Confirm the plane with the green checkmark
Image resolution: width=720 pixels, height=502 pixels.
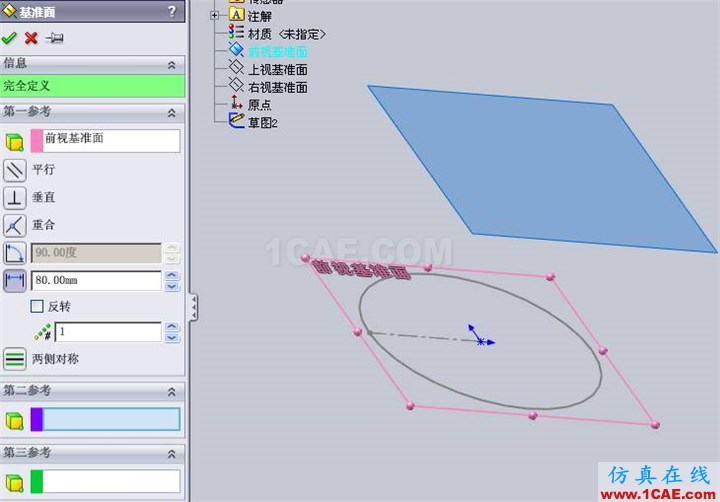9,38
